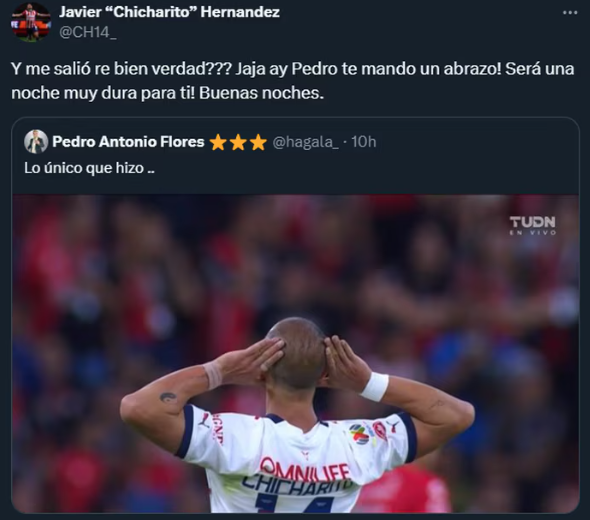Viewport: 590px width, 520px height.
Task: Click the 10h timestamp on quoted tweet
Action: pos(364,142)
